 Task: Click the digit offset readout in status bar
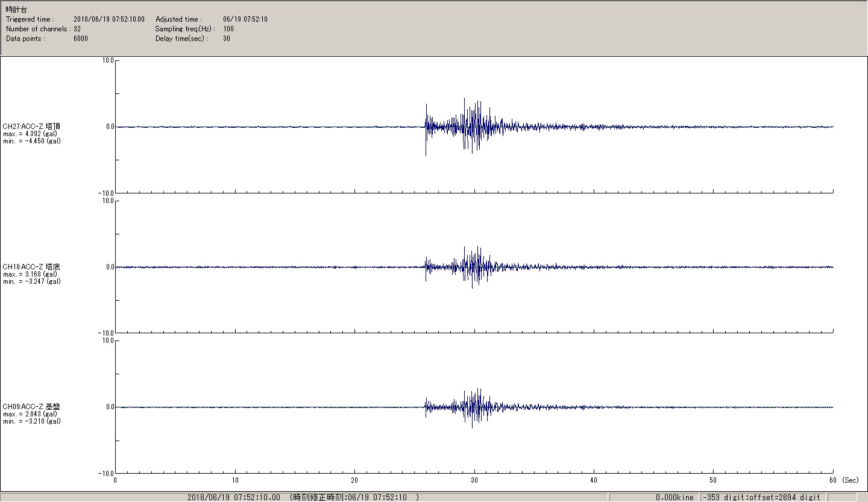tap(761, 497)
